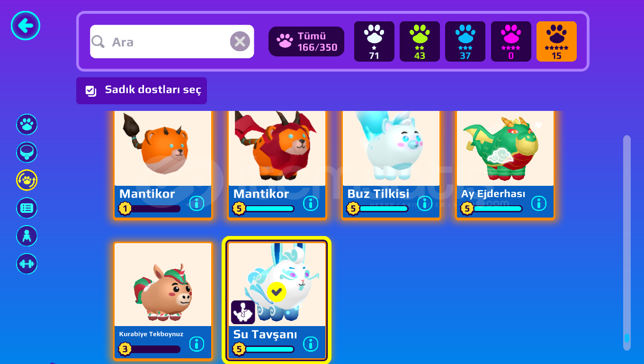Deselect the checked Su Tavşanı pet
This screenshot has width=644, height=364.
(x=277, y=292)
